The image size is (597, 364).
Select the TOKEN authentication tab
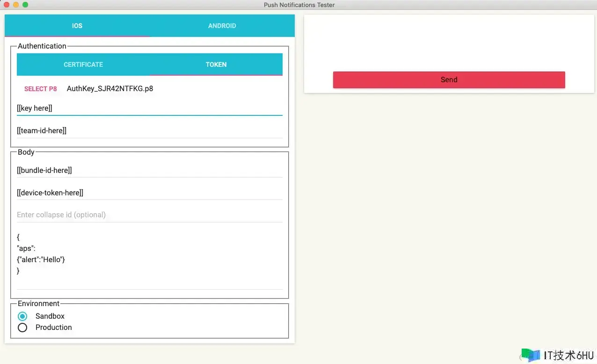216,64
